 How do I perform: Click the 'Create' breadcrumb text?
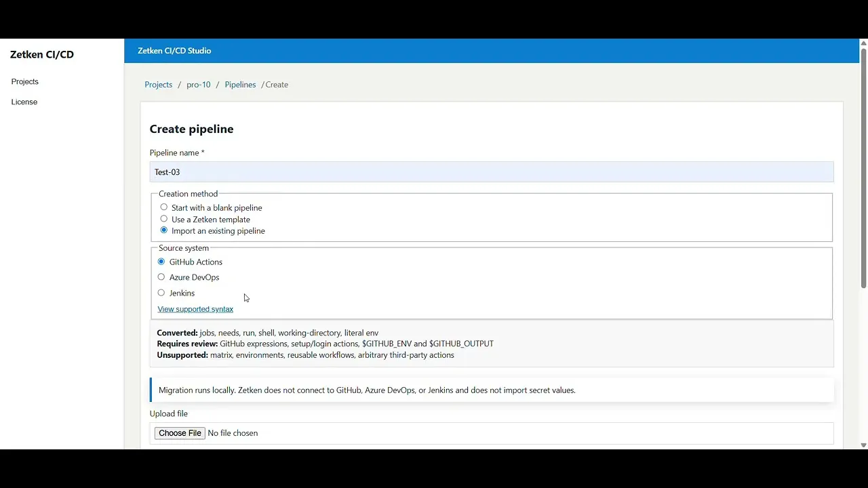277,85
